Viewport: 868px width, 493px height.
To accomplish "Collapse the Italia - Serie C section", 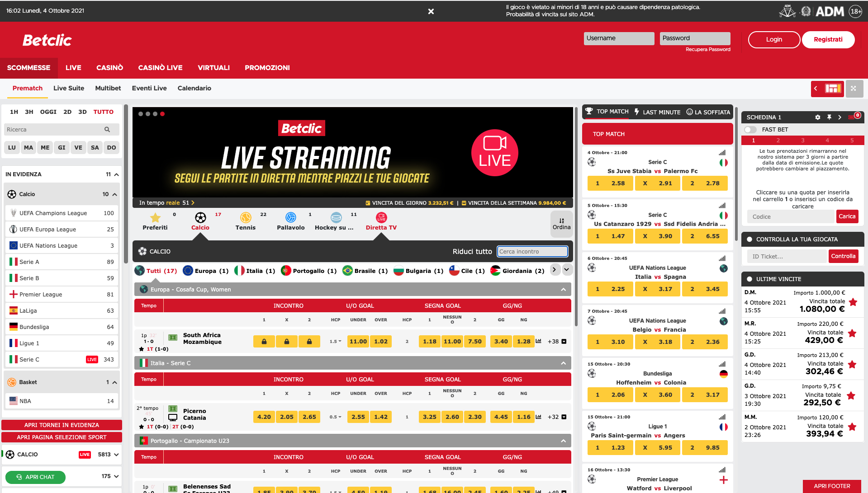I will (563, 362).
